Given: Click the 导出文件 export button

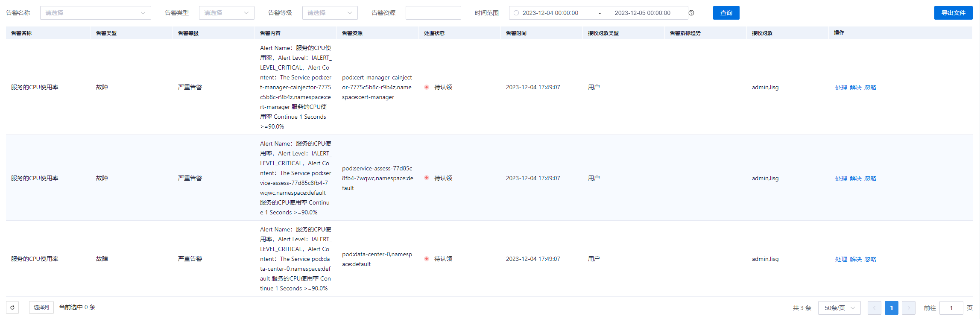Looking at the screenshot, I should tap(953, 13).
